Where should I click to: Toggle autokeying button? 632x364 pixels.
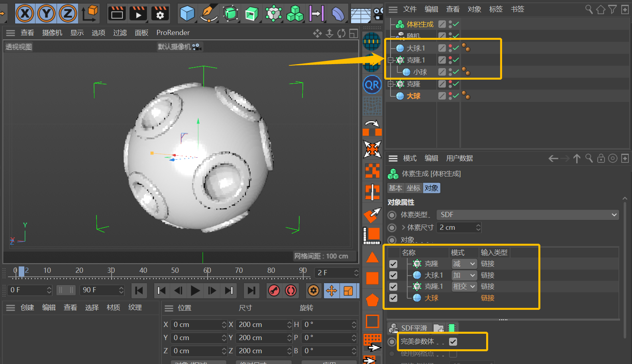[291, 291]
